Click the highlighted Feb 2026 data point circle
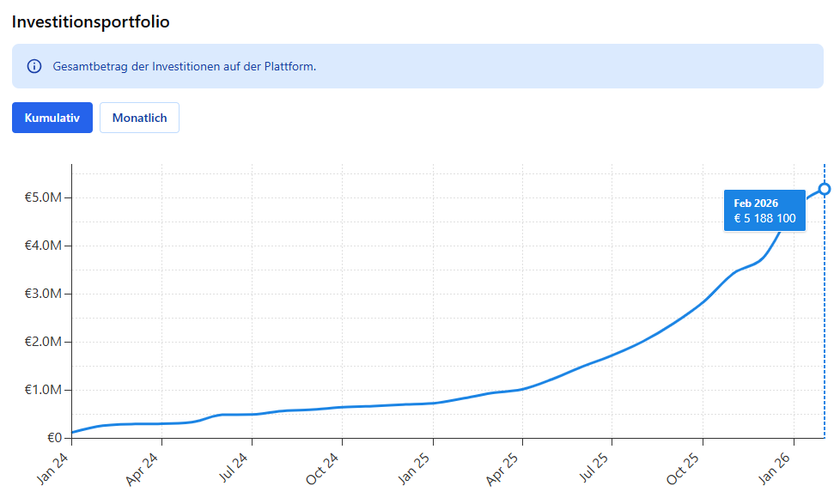840x504 pixels. [825, 189]
